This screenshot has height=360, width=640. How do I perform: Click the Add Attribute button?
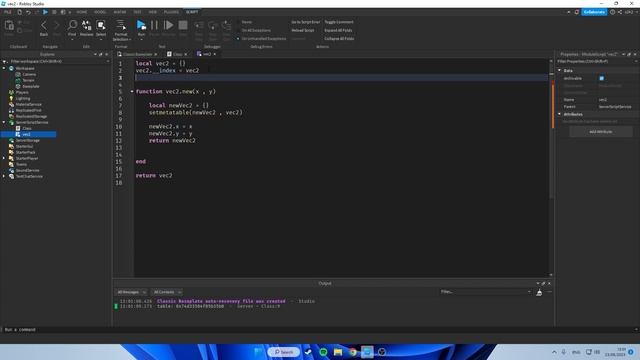click(x=601, y=132)
